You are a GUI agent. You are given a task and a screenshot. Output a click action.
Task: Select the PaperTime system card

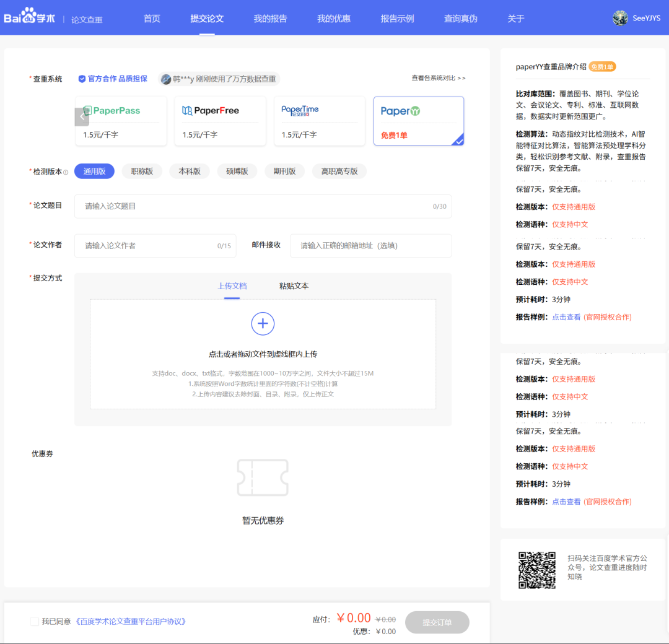[320, 121]
